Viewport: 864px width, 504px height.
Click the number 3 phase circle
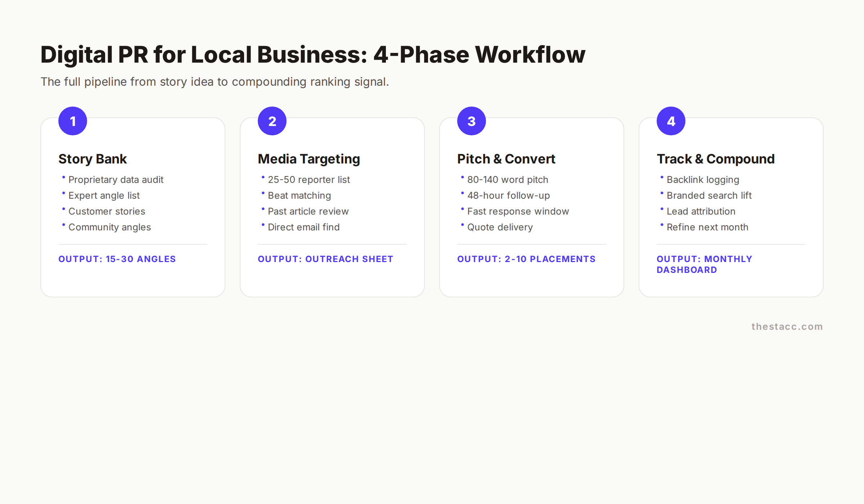click(472, 121)
